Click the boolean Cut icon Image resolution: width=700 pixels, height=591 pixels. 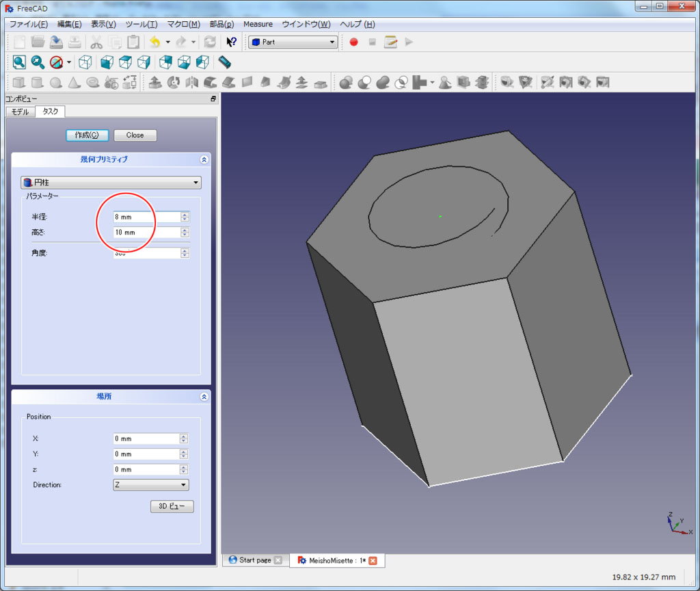(364, 82)
